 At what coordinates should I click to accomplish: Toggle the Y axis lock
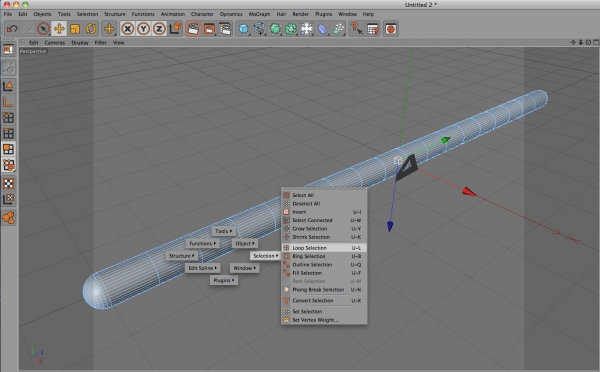click(143, 29)
